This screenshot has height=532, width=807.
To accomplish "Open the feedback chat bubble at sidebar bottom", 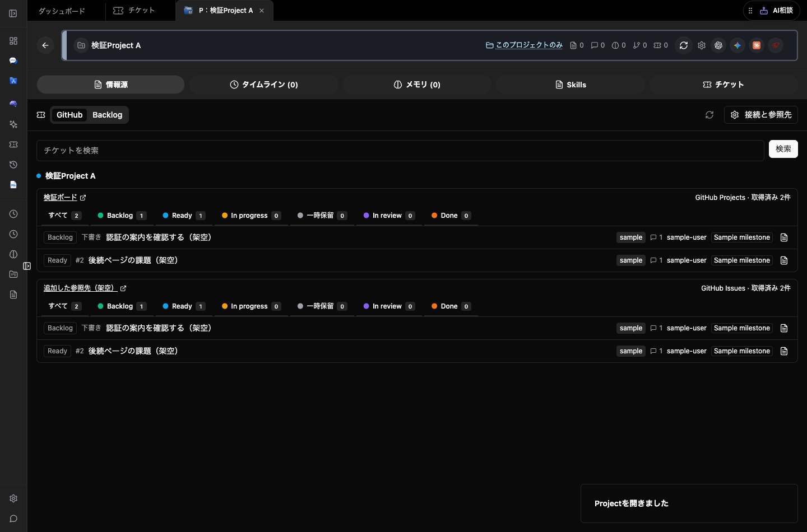I will coord(13,519).
